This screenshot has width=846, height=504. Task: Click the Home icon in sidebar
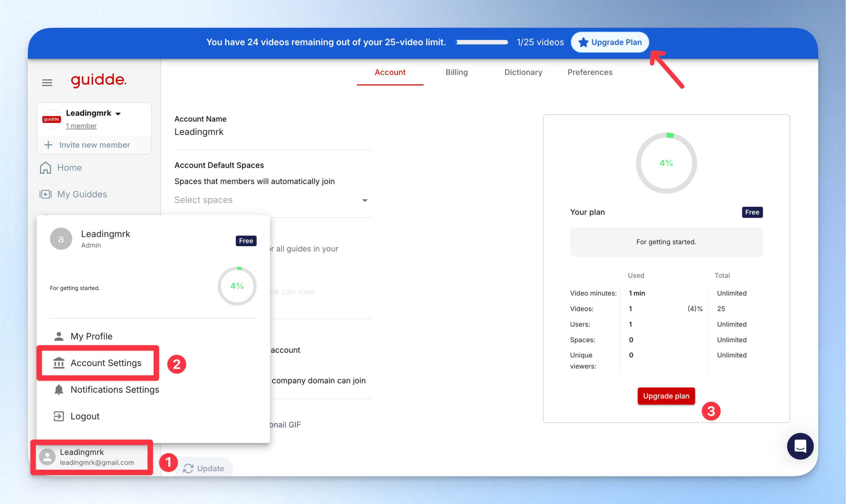[46, 167]
